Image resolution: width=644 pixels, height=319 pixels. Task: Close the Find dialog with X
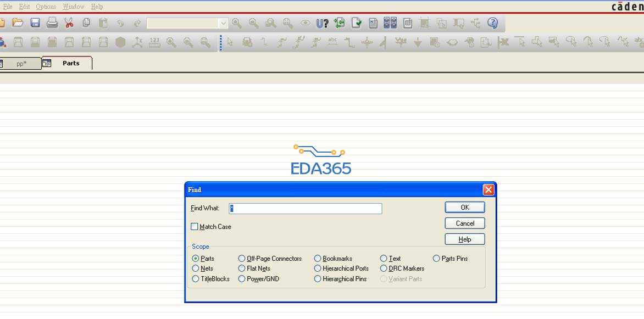488,189
